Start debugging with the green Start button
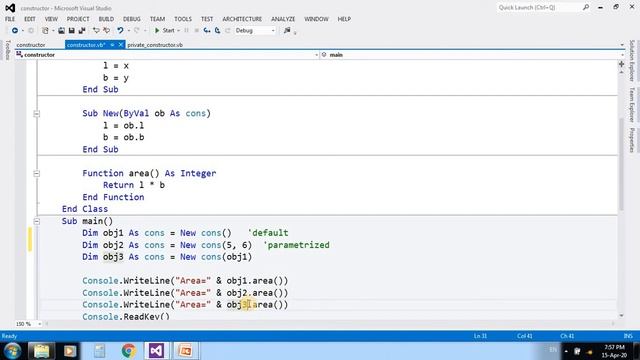 (x=164, y=31)
